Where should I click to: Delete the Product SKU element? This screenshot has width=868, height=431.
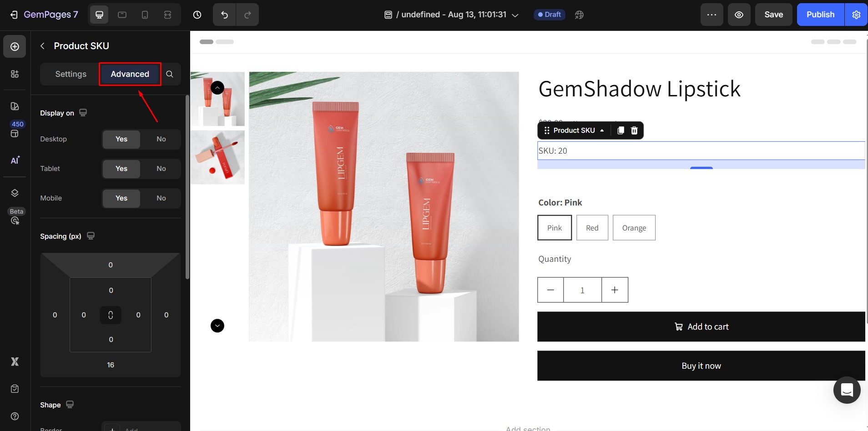point(634,130)
